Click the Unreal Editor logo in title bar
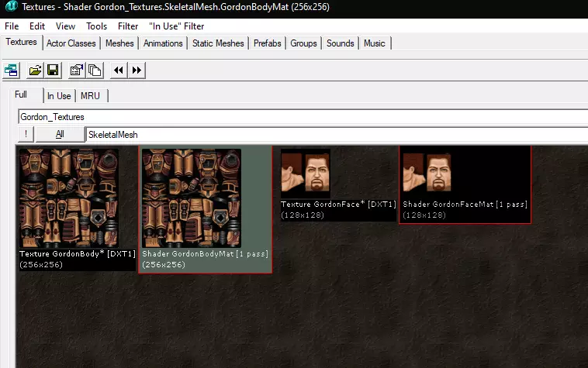Viewport: 588px width, 368px height. 12,6
